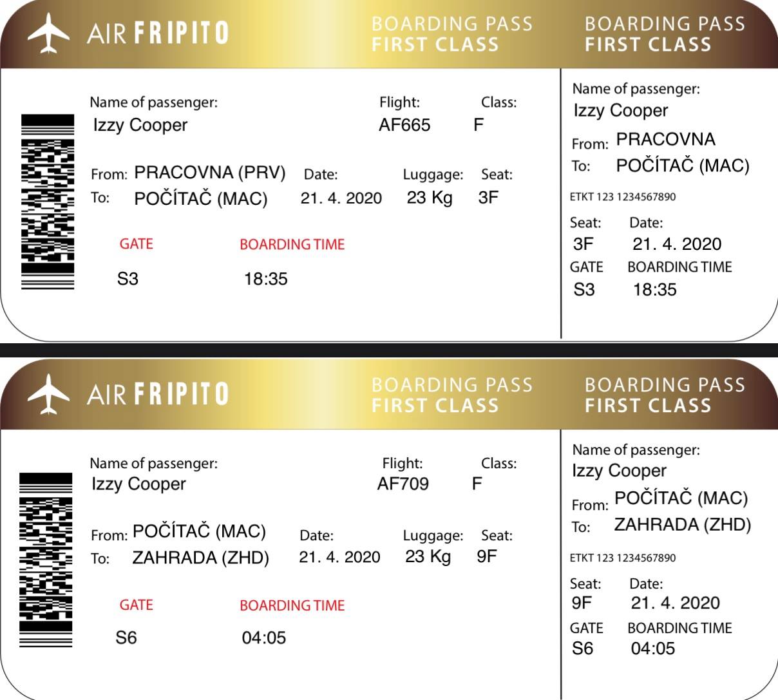Click the Class value F on flight AF665

click(x=479, y=125)
